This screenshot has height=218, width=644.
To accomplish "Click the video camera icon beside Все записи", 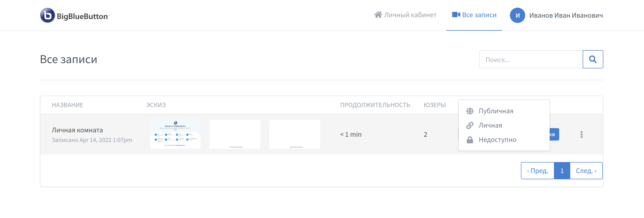I will coord(456,15).
